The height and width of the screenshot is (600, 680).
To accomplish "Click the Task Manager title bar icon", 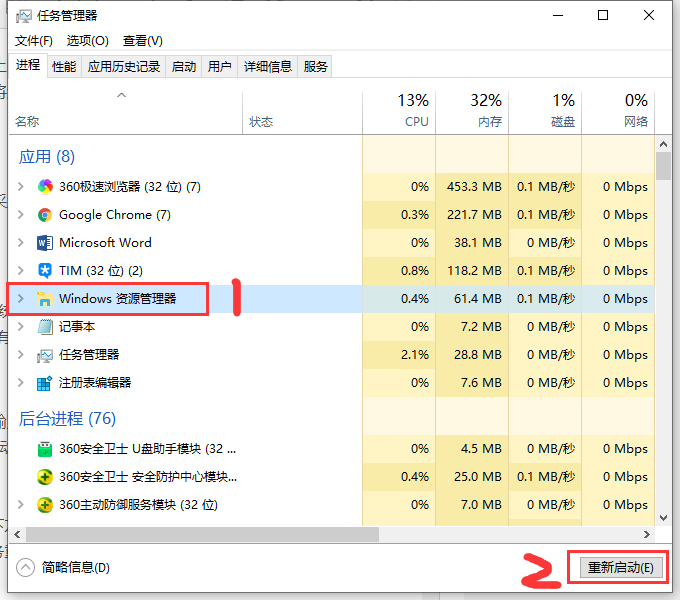I will click(x=24, y=16).
